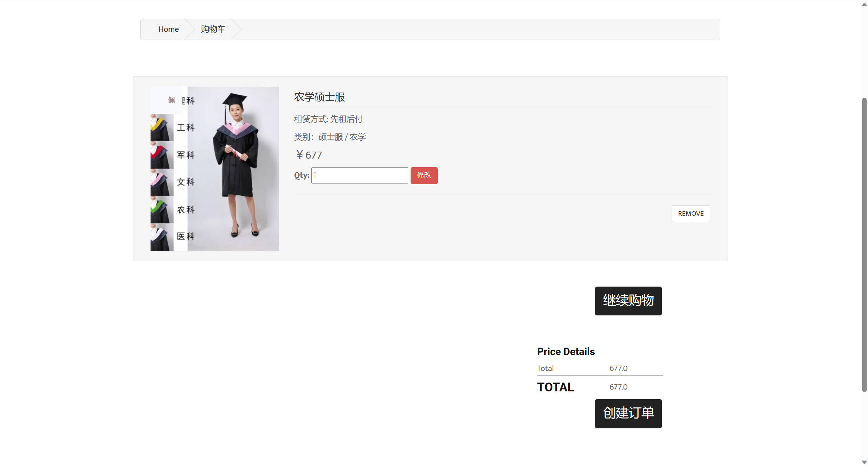
Task: Click the scrollbar down arrow
Action: [x=864, y=462]
